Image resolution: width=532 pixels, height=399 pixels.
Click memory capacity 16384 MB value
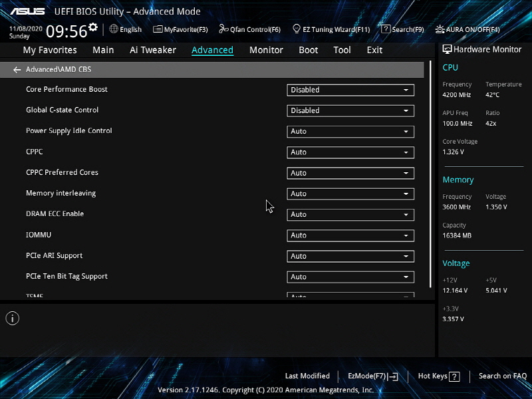[457, 235]
